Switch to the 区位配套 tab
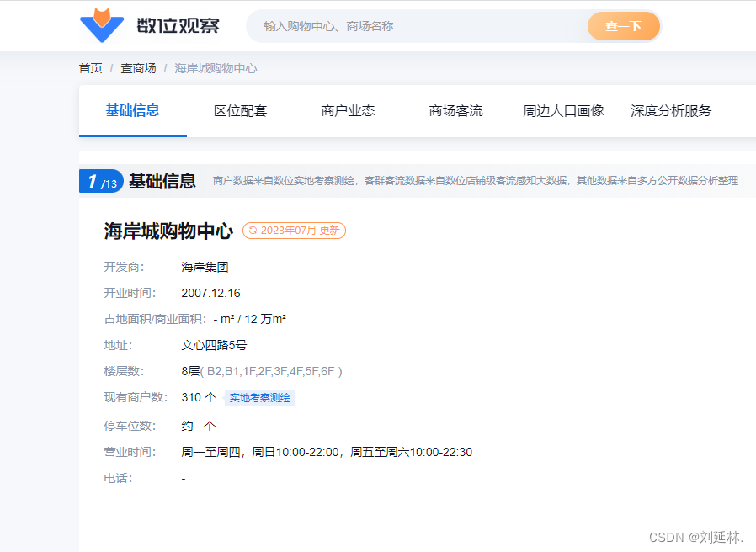The width and height of the screenshot is (756, 552). (241, 111)
